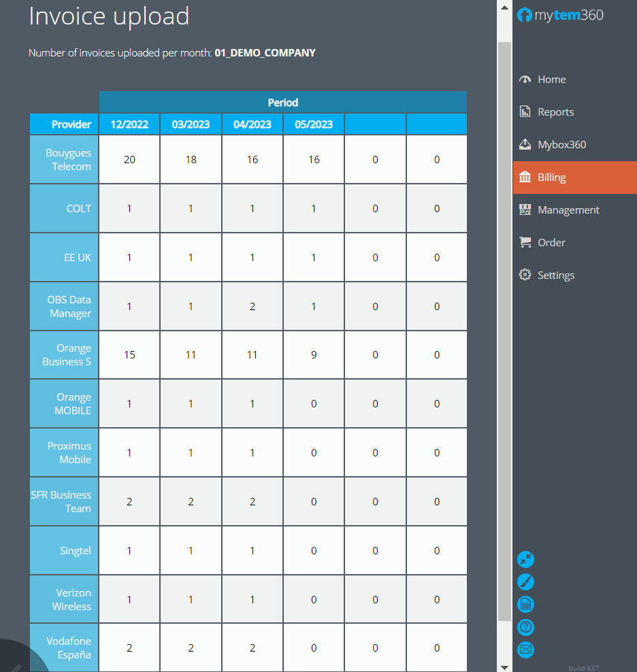The height and width of the screenshot is (672, 637).
Task: Select the Verizon Wireless row label
Action: pos(65,599)
